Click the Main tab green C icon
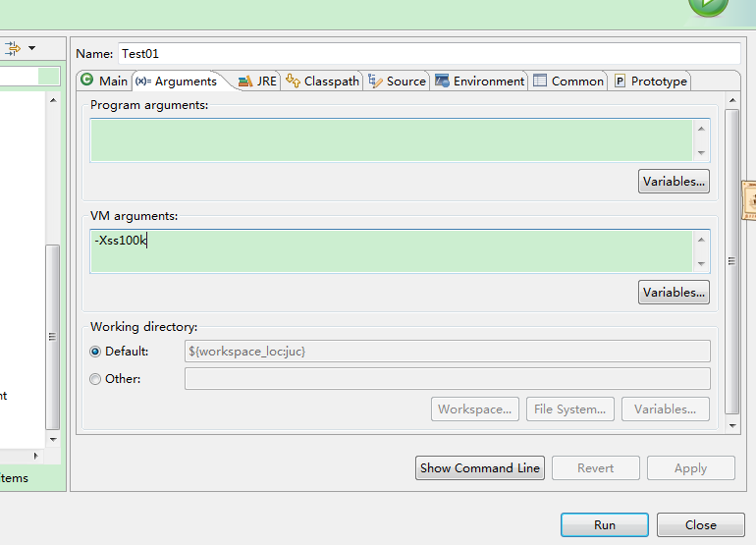The height and width of the screenshot is (545, 756). (x=86, y=80)
